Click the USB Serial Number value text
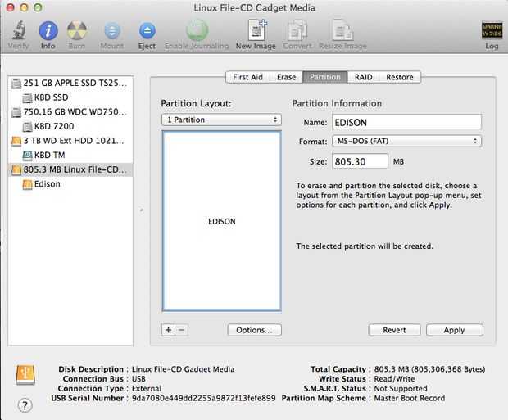Viewport: 508px width, 420px height. tap(204, 398)
